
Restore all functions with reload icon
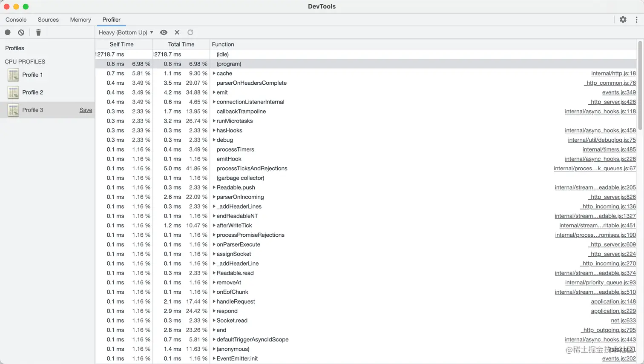tap(190, 32)
